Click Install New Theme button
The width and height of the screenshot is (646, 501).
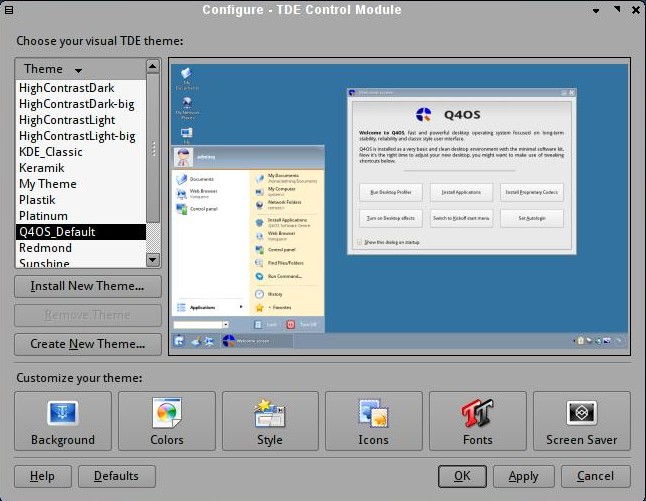(88, 286)
